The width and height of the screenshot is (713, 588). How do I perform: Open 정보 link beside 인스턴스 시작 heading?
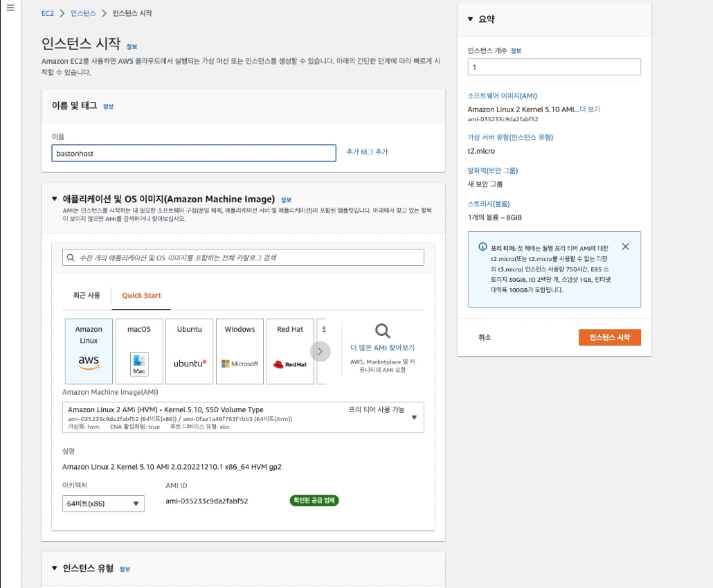[132, 47]
